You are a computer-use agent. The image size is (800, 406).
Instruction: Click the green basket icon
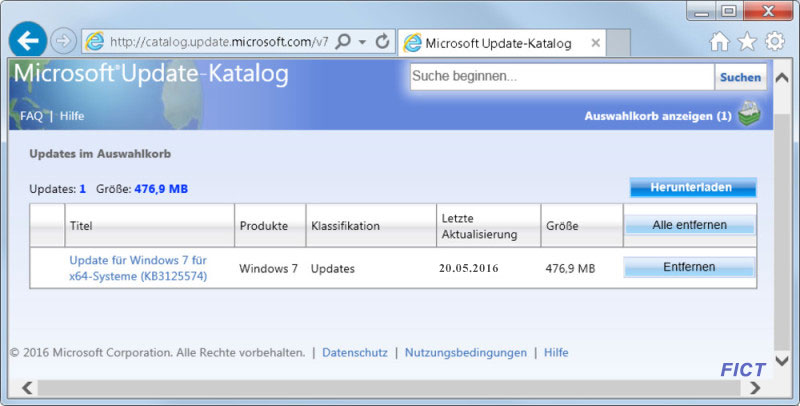pos(749,113)
